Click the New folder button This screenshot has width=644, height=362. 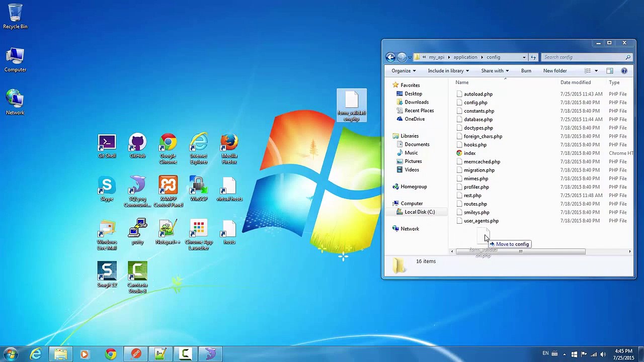[555, 71]
